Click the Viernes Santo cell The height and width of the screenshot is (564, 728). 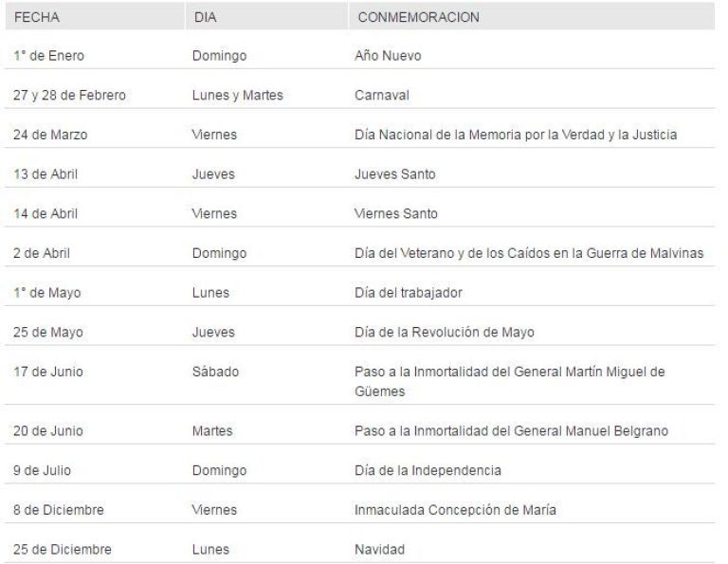pyautogui.click(x=395, y=213)
